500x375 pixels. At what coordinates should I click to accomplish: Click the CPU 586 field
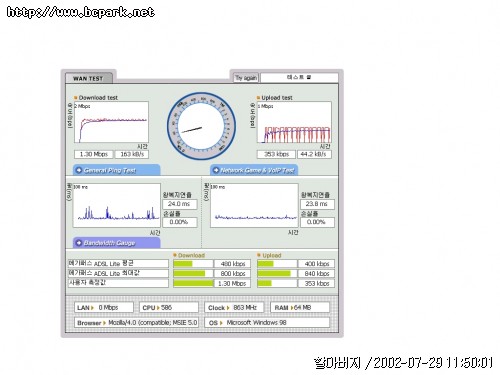(x=169, y=308)
